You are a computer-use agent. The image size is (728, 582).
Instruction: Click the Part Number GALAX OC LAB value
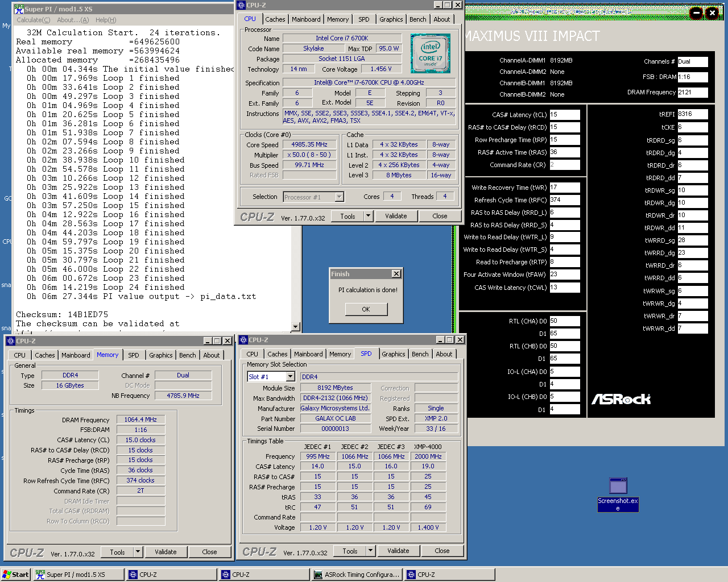coord(336,418)
